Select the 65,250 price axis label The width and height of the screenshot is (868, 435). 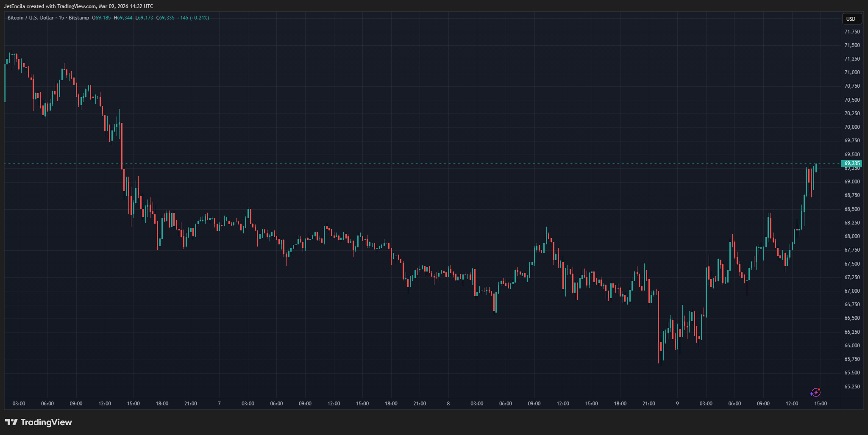pos(852,387)
